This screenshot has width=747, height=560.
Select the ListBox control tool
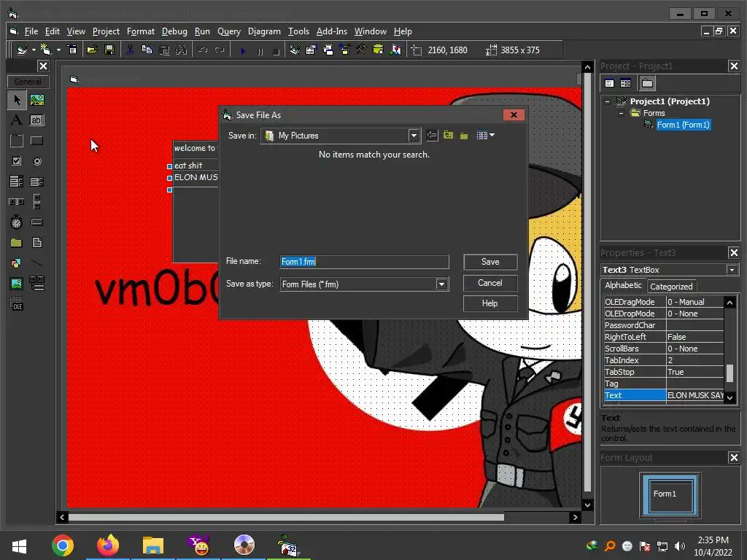(x=36, y=182)
